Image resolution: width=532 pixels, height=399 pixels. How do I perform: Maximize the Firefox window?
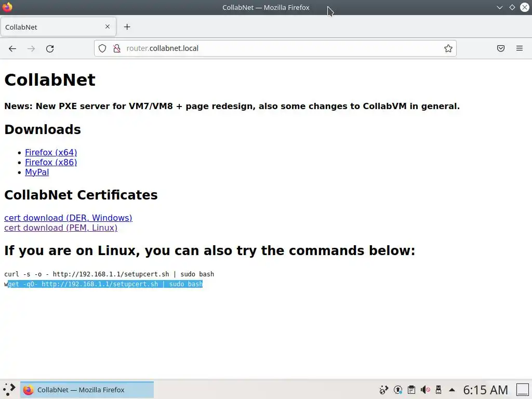512,7
